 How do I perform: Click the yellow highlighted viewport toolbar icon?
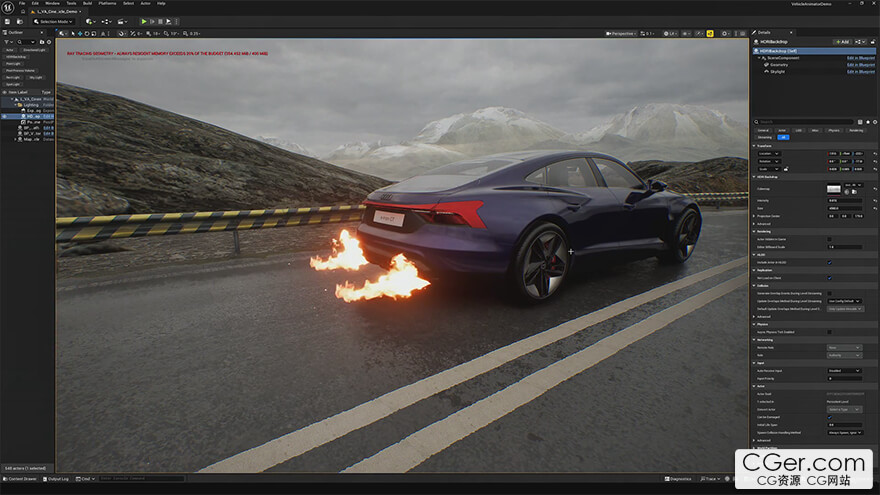coord(710,34)
